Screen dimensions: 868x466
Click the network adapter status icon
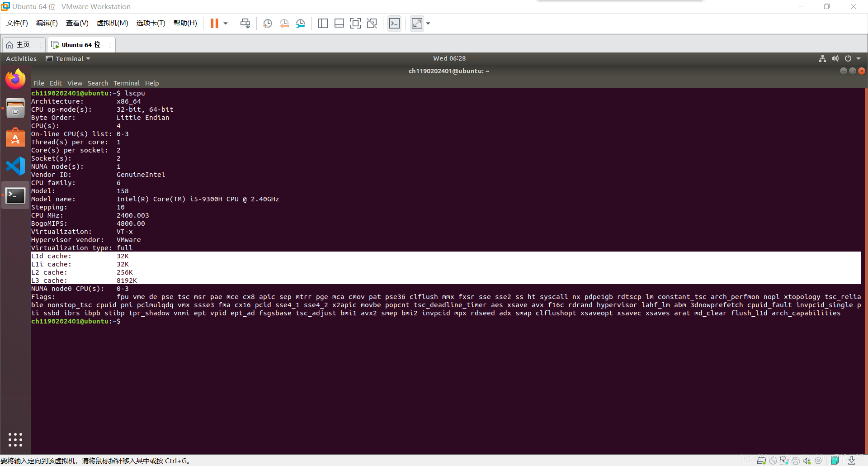coord(784,461)
